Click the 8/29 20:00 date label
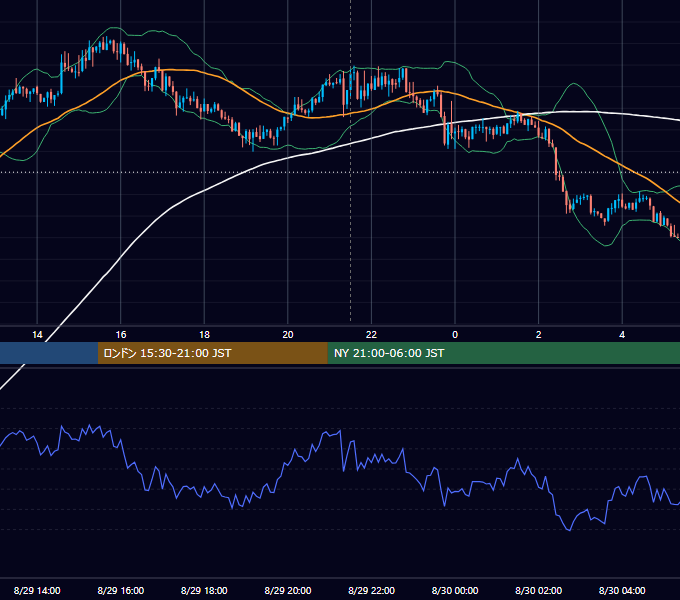This screenshot has width=680, height=600. pos(288,590)
